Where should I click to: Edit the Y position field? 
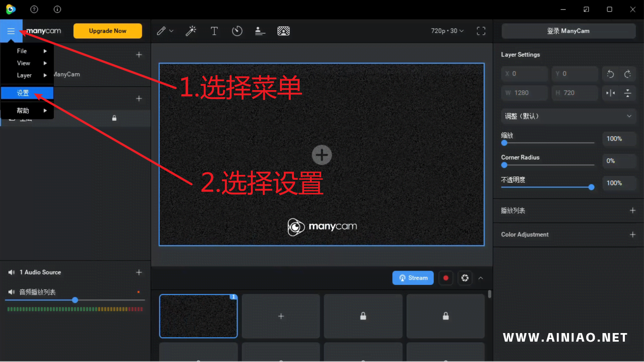pyautogui.click(x=575, y=74)
